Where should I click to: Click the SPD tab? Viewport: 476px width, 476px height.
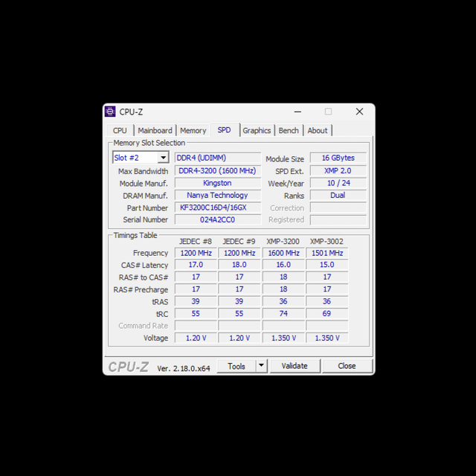point(224,130)
